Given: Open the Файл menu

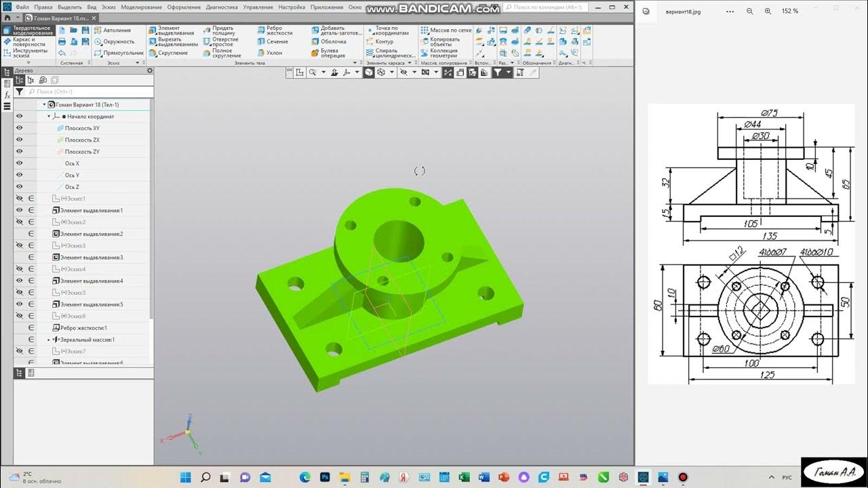Looking at the screenshot, I should (x=22, y=7).
